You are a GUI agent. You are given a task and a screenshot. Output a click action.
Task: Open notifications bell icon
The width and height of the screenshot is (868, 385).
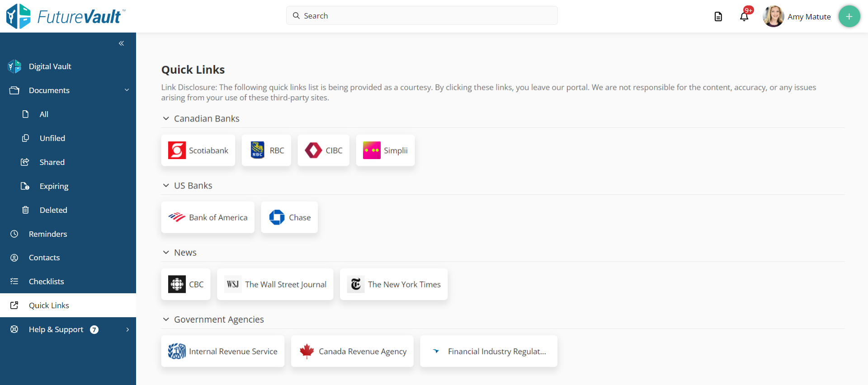click(744, 17)
